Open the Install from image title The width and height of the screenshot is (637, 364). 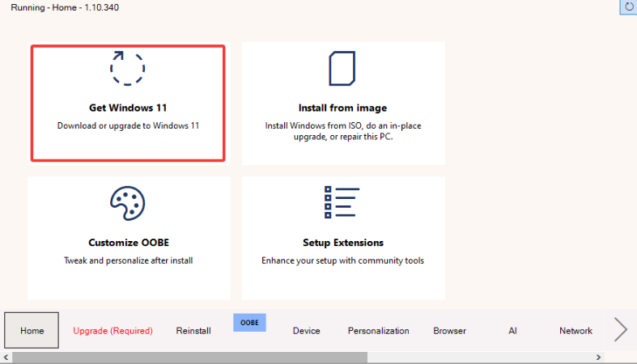tap(342, 108)
